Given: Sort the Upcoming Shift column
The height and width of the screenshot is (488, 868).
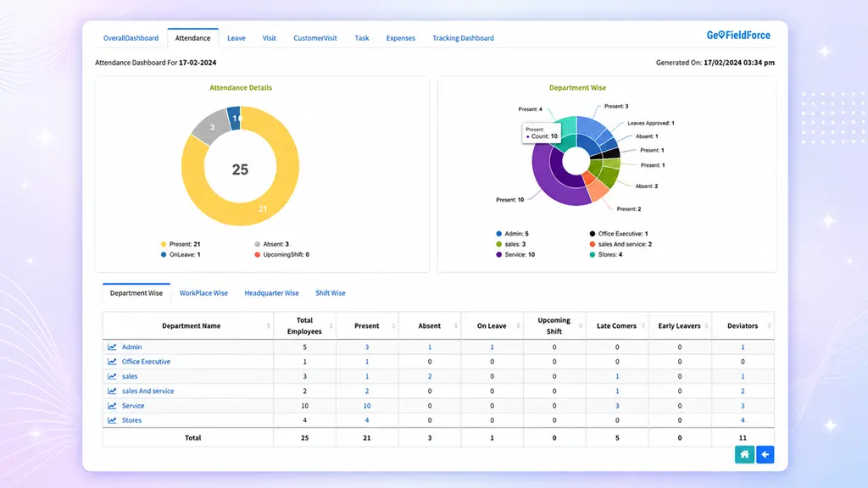Looking at the screenshot, I should pyautogui.click(x=581, y=326).
